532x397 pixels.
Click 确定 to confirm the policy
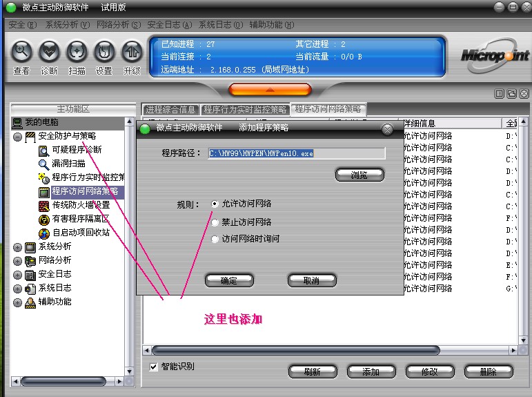tap(229, 281)
